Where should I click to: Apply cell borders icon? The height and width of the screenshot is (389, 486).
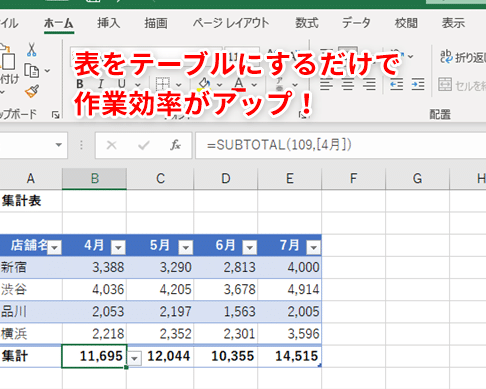click(x=163, y=84)
